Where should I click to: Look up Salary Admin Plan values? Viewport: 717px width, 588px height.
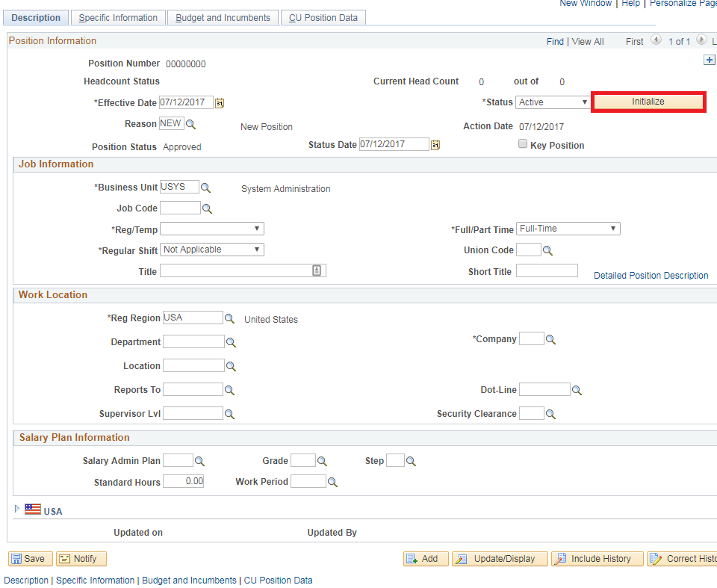[x=199, y=461]
